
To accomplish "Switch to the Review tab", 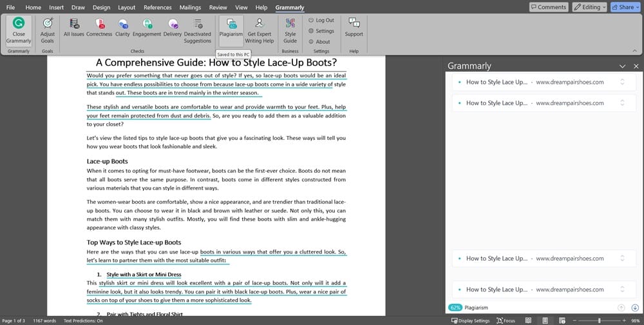I will (x=218, y=7).
